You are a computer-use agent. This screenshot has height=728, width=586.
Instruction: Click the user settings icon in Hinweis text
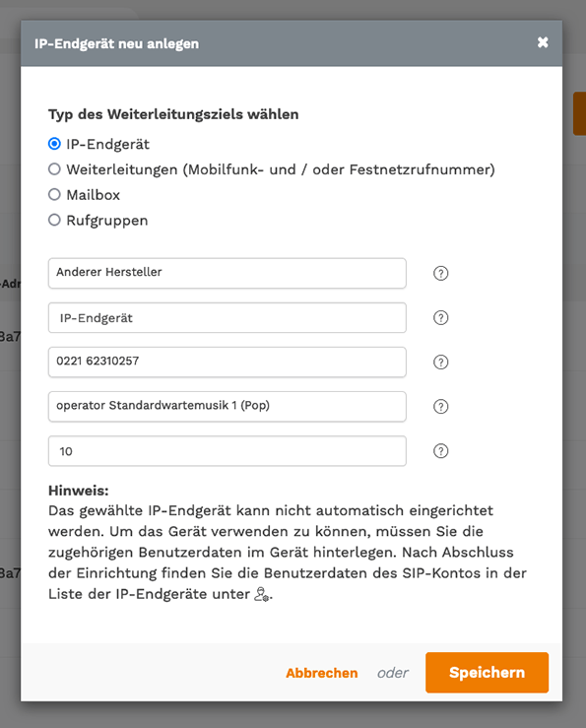coord(261,594)
